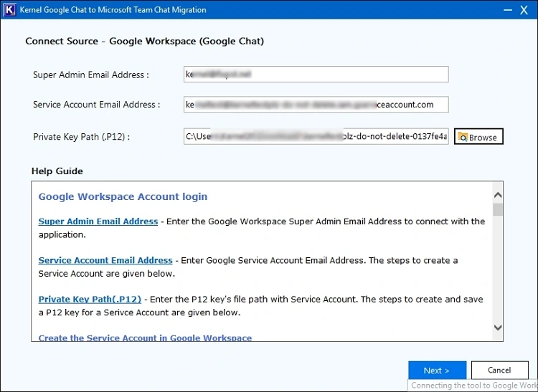The image size is (538, 392).
Task: Click the Next button
Action: [x=437, y=371]
